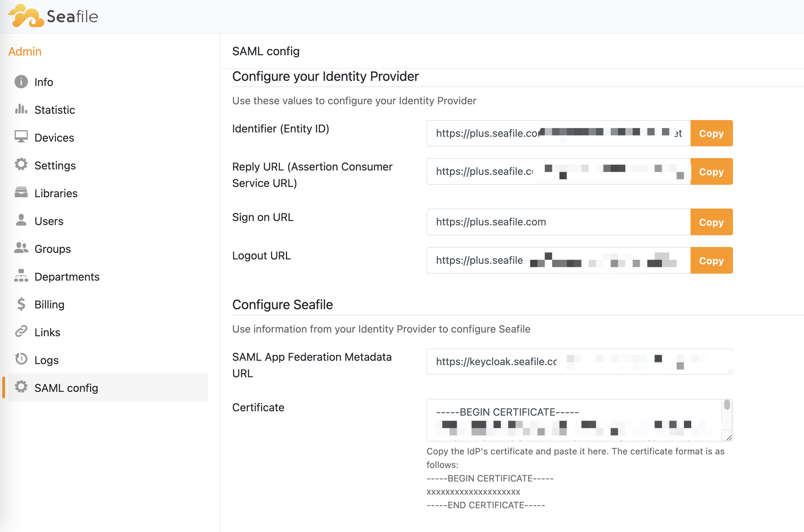Click the Statistic bar chart icon
Screen dimensions: 804x532
pos(21,109)
